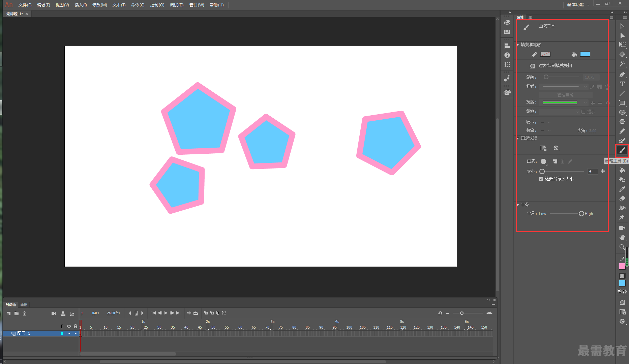Open the Info panel icon
This screenshot has height=364, width=629.
click(507, 55)
